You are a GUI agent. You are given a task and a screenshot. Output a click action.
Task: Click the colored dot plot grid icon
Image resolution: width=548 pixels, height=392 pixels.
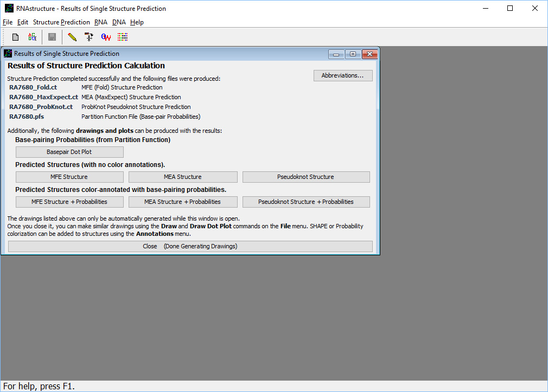[123, 37]
